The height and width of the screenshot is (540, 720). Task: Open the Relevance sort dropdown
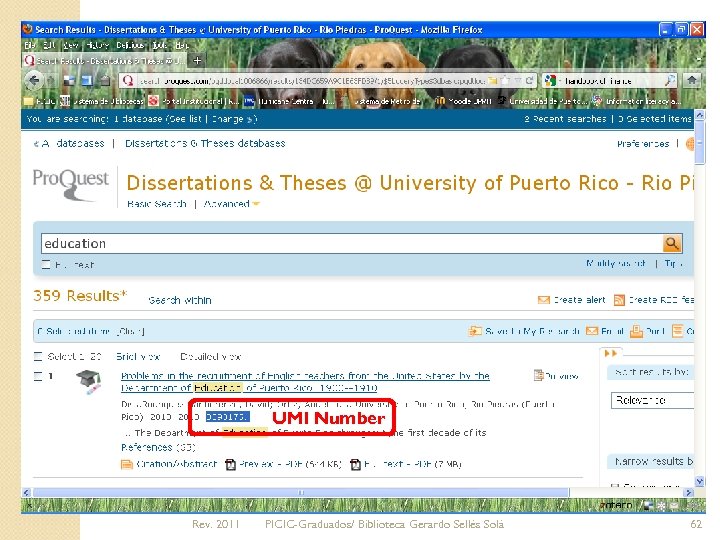tap(652, 400)
